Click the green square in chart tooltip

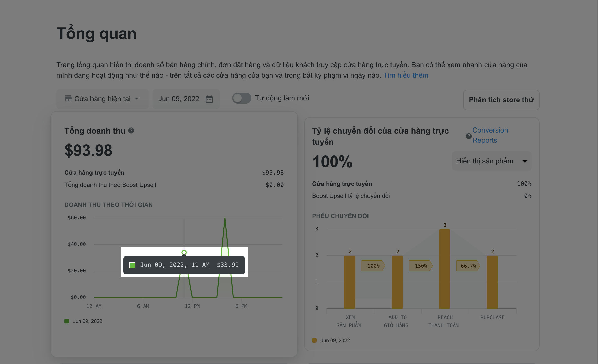point(132,265)
